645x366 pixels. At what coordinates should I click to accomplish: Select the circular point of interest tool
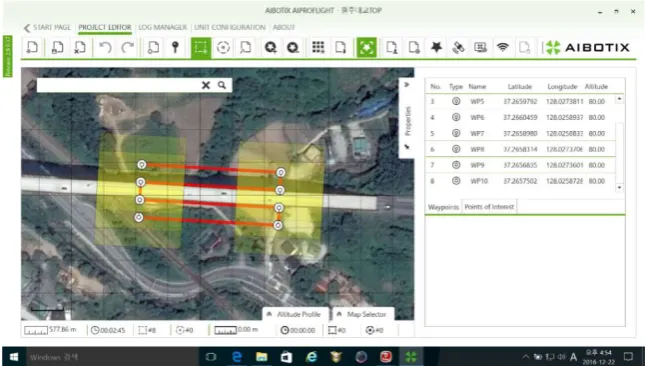click(223, 47)
